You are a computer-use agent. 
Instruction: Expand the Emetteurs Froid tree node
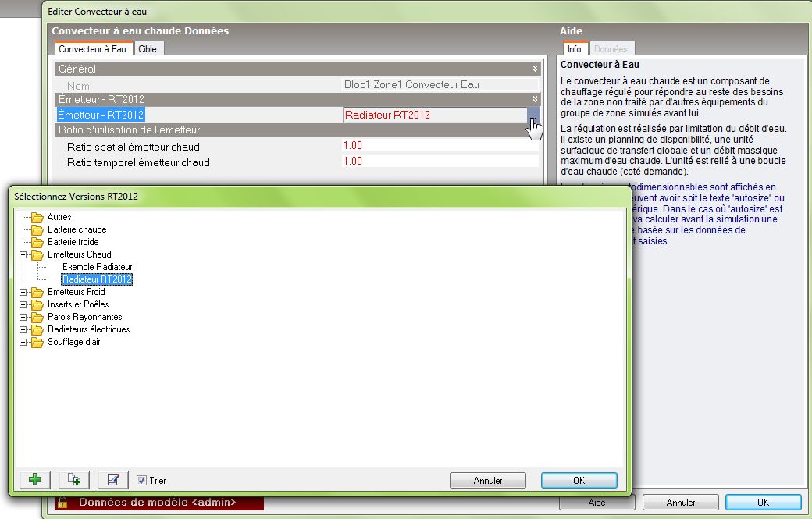click(x=23, y=292)
